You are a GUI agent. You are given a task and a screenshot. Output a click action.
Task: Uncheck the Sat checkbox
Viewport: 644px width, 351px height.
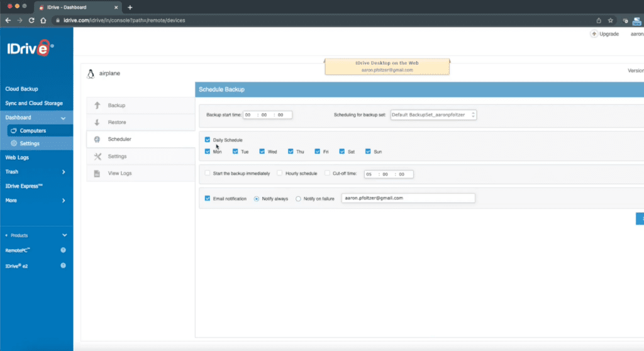click(x=341, y=151)
